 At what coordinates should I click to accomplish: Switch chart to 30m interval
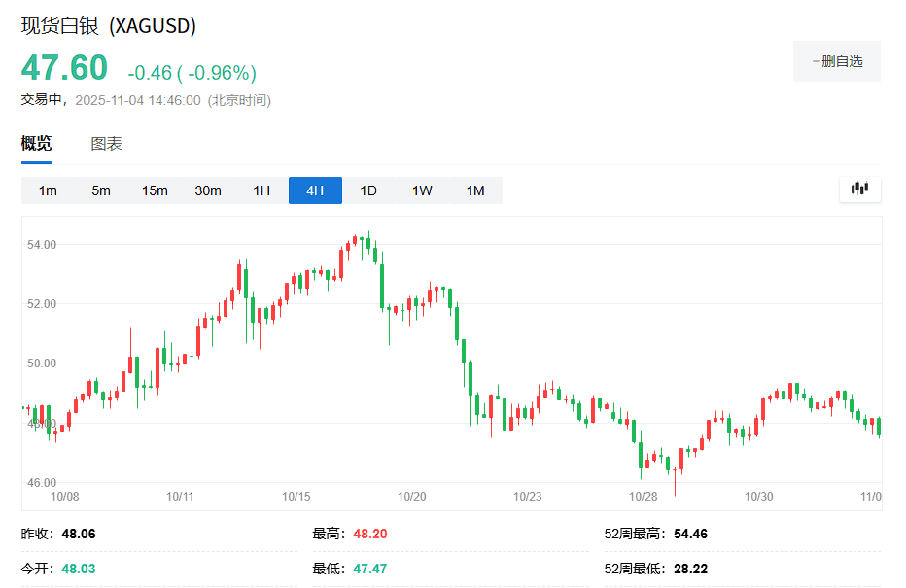(208, 190)
